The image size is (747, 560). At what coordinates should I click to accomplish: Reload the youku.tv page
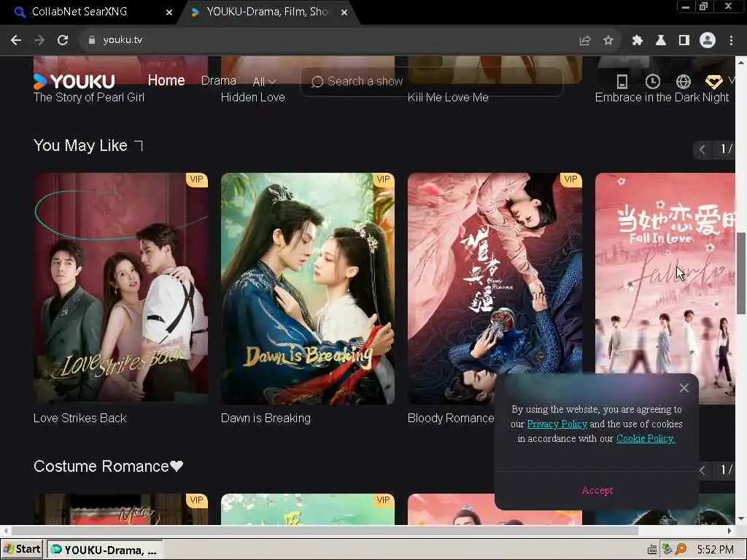coord(63,40)
